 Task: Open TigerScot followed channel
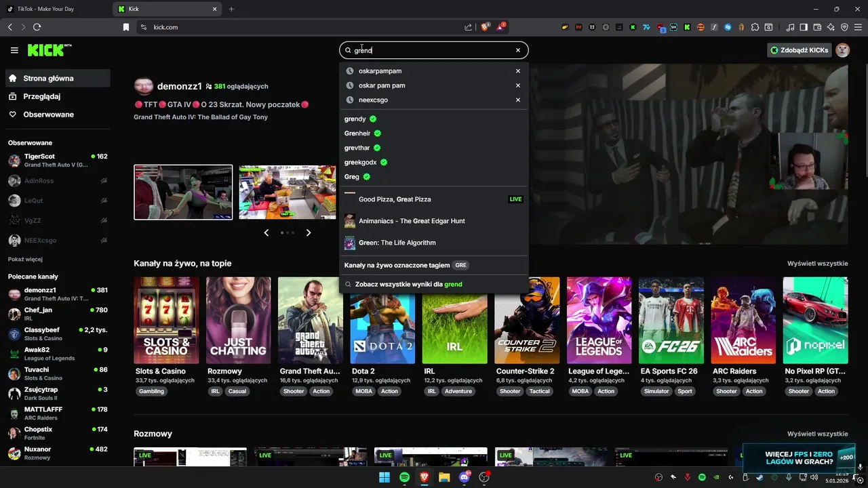click(x=58, y=161)
